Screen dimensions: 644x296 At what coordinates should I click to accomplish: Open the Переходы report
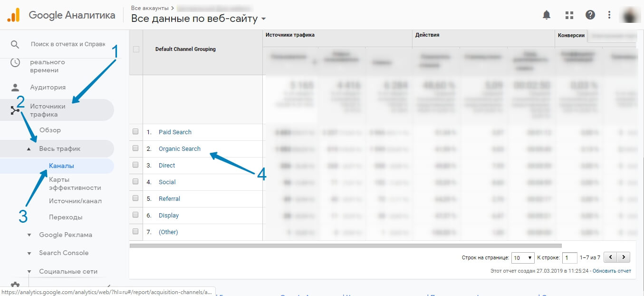pyautogui.click(x=66, y=217)
